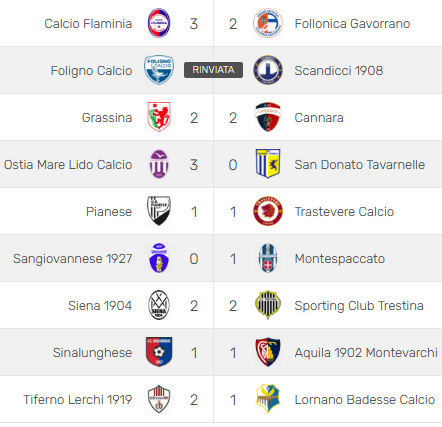This screenshot has width=442, height=427.
Task: Click the Lornano Badesse Calcio name
Action: coord(365,400)
